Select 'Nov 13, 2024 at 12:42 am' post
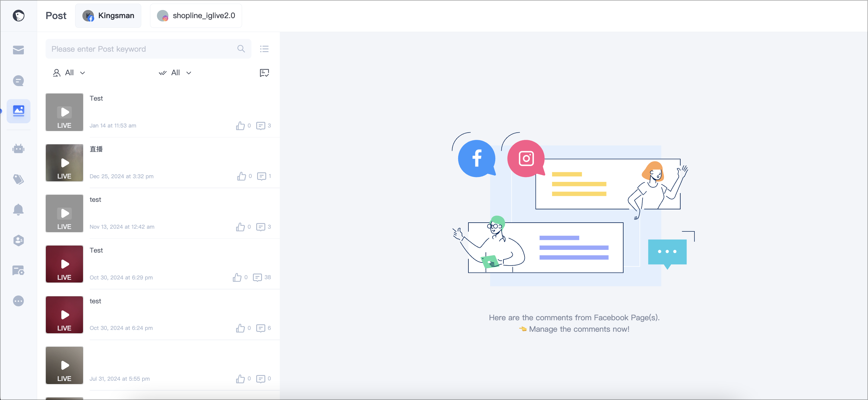This screenshot has height=400, width=868. click(122, 227)
